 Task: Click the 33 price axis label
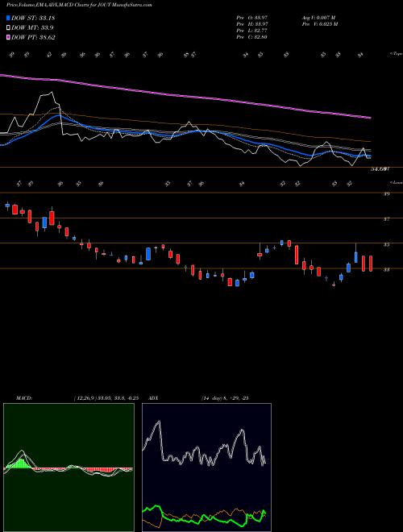(386, 270)
